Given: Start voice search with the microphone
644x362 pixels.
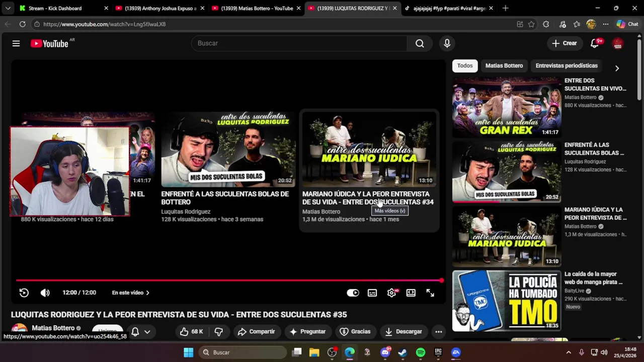Looking at the screenshot, I should point(447,44).
